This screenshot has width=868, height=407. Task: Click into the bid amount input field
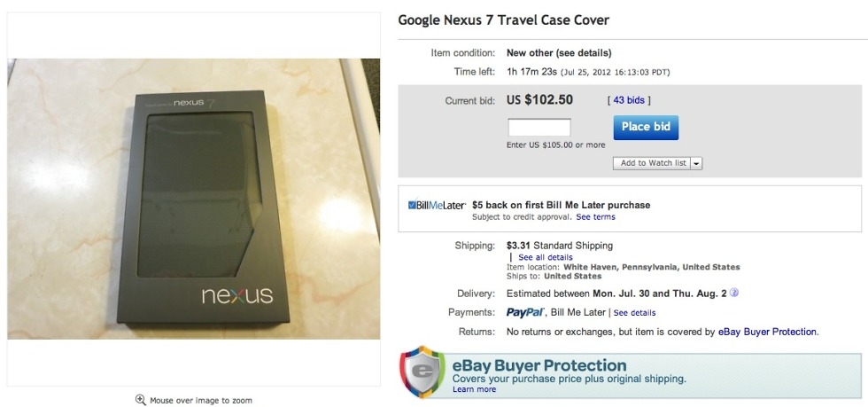pos(539,128)
